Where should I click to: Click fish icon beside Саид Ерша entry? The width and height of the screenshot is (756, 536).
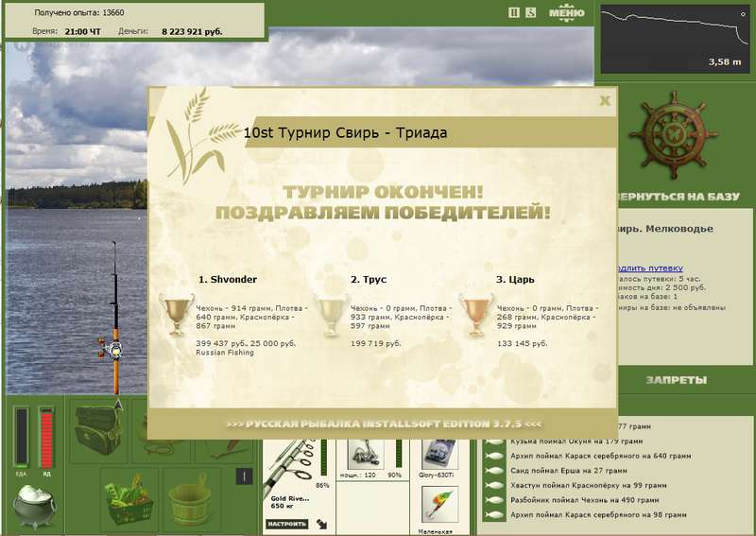coord(494,471)
